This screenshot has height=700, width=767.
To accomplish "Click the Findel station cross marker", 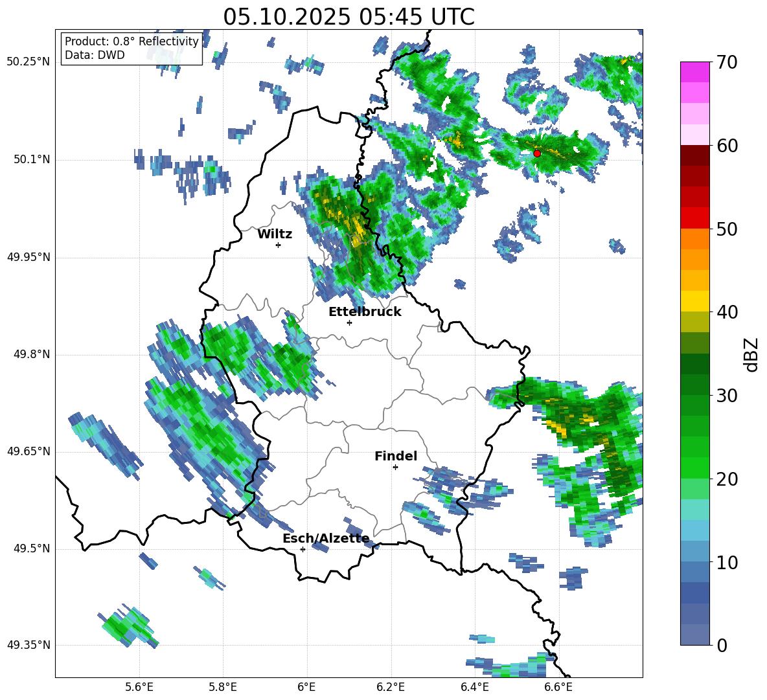I will [x=395, y=468].
